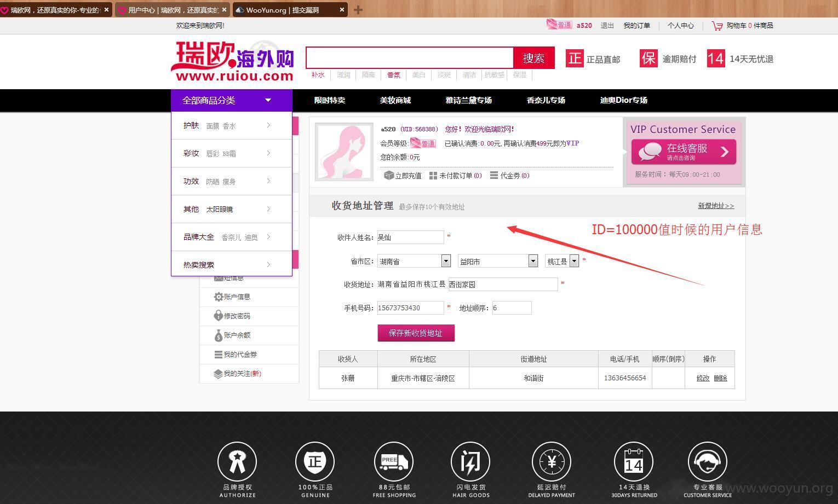Click the a520 username link in top bar

(584, 26)
